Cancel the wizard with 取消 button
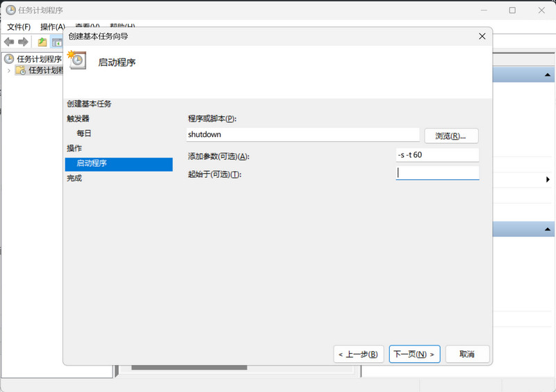 pos(467,354)
